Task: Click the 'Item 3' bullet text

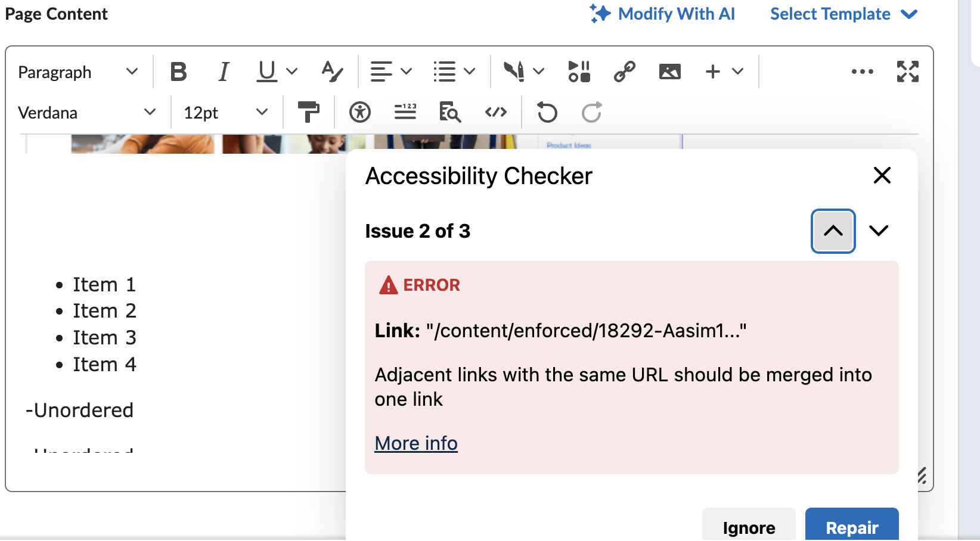Action: (104, 338)
